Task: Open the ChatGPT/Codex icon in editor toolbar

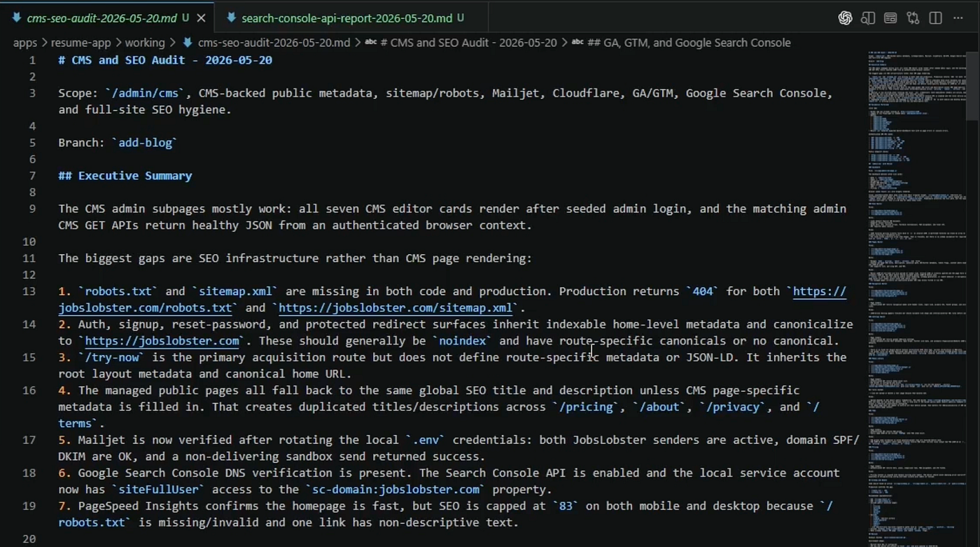Action: [x=845, y=18]
